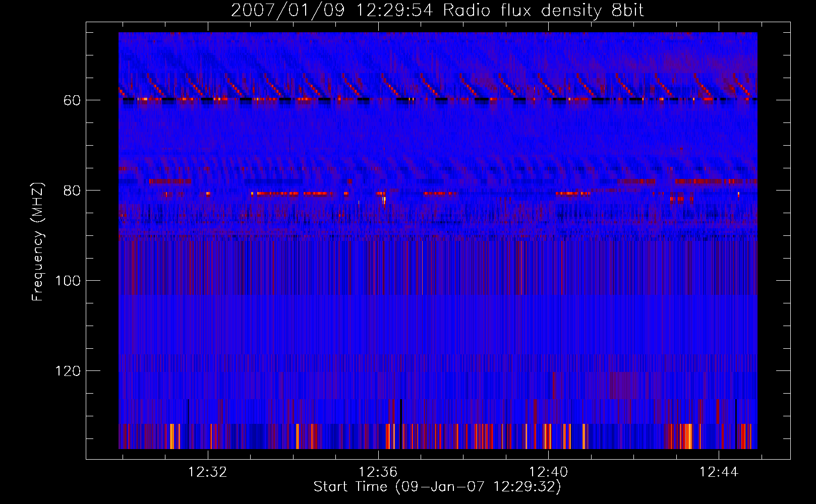This screenshot has width=816, height=504.
Task: Click the 12:40 time tick label
Action: [548, 472]
